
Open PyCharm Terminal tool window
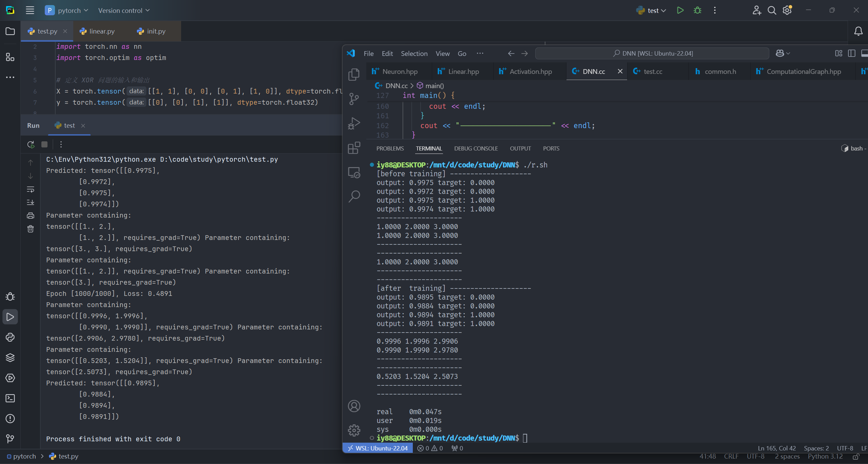pyautogui.click(x=10, y=398)
